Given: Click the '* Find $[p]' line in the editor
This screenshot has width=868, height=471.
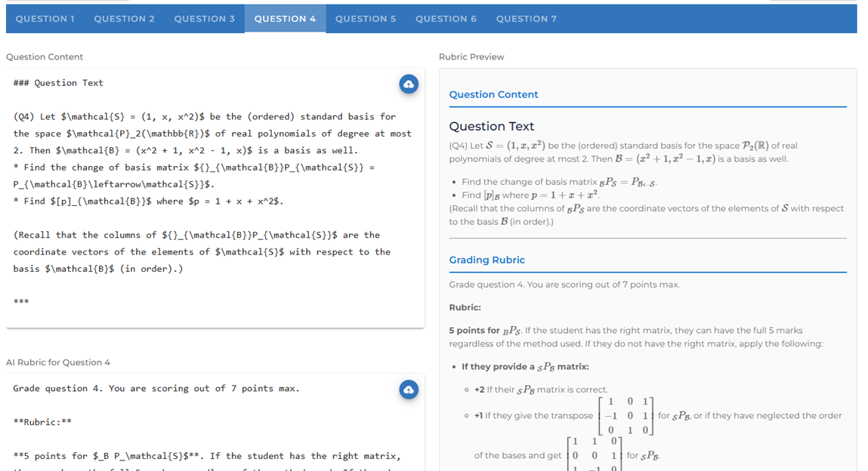Looking at the screenshot, I should point(148,202).
